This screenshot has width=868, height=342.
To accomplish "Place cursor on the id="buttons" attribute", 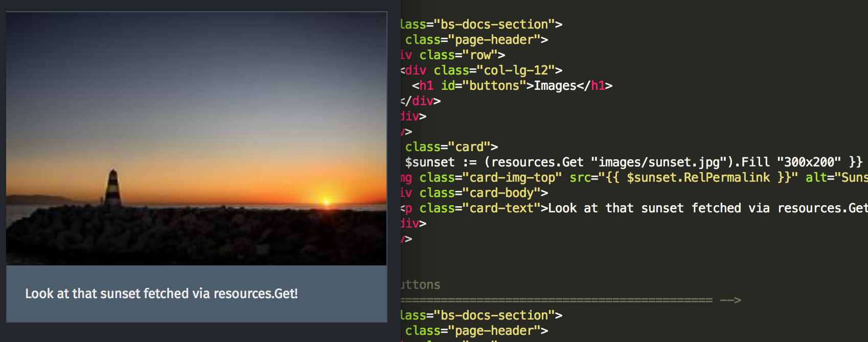I will [x=483, y=86].
